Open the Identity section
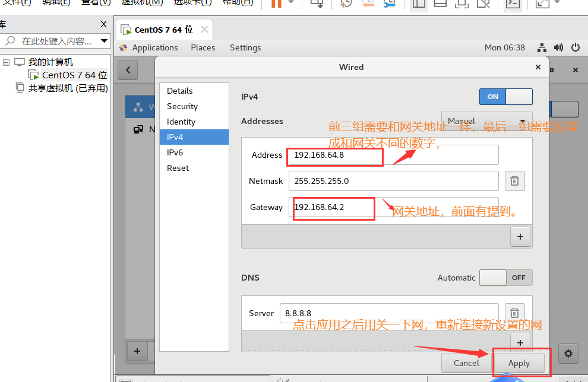Screen dimensions: 588x382 coord(194,122)
